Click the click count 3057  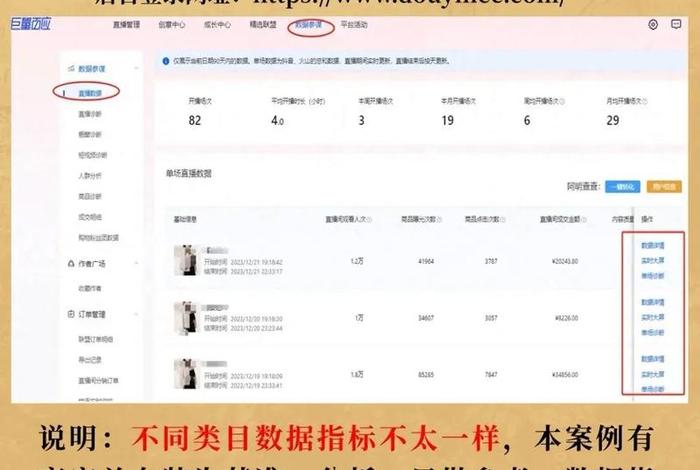pos(491,318)
